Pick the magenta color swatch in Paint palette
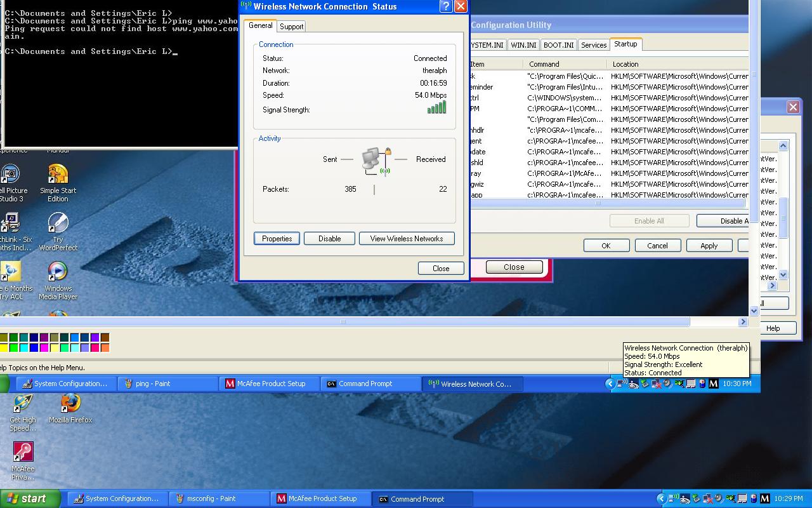This screenshot has height=508, width=812. 44,347
